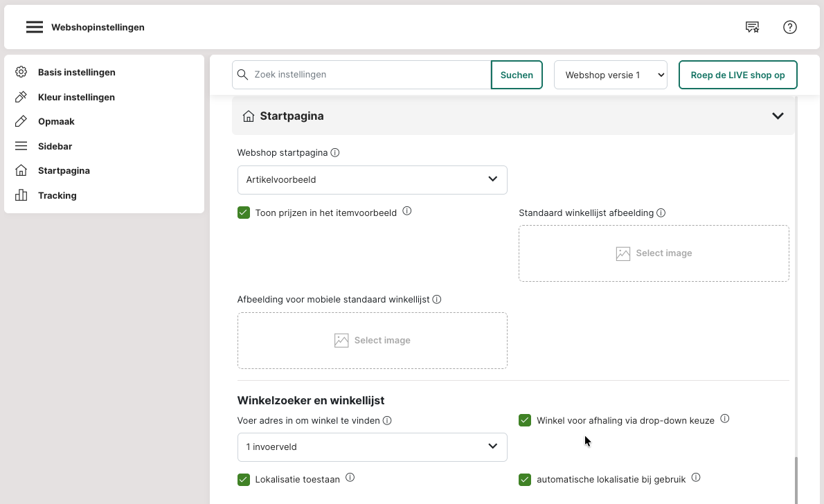Click the help question mark icon
Viewport: 824px width, 504px height.
pyautogui.click(x=789, y=27)
